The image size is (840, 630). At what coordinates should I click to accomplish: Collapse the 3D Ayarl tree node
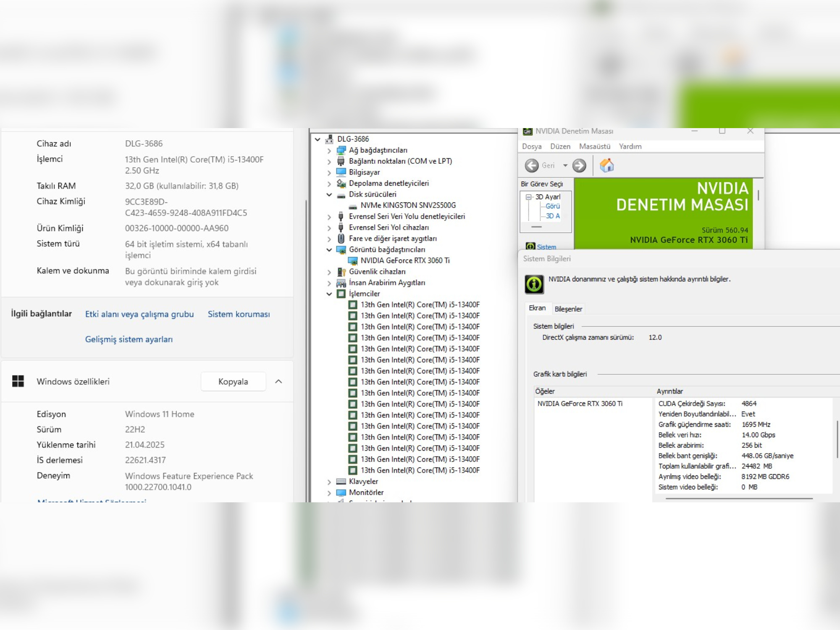pyautogui.click(x=528, y=197)
